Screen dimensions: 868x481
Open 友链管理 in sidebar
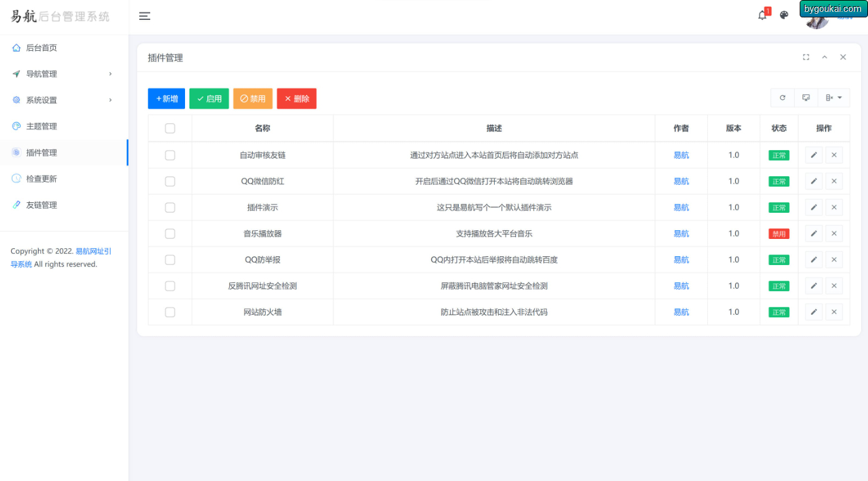(64, 205)
